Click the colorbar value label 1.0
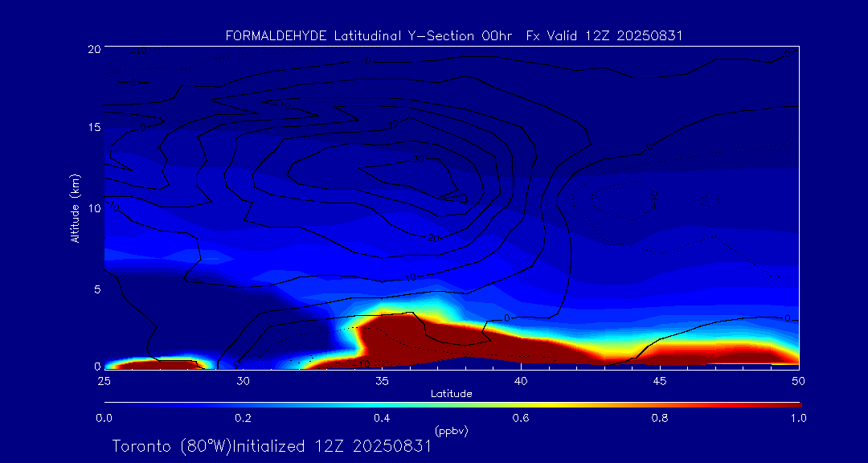Image resolution: width=868 pixels, height=463 pixels. click(x=799, y=419)
